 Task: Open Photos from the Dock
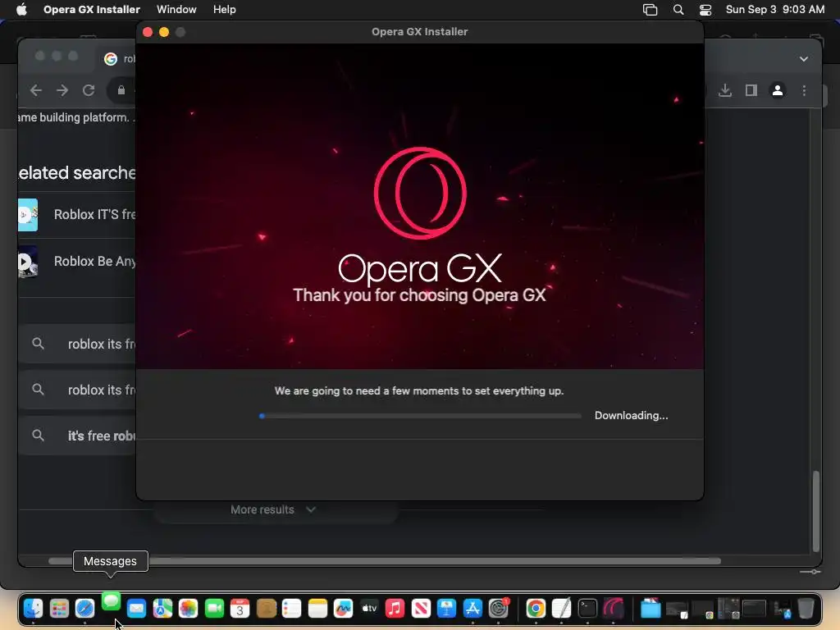(x=188, y=609)
